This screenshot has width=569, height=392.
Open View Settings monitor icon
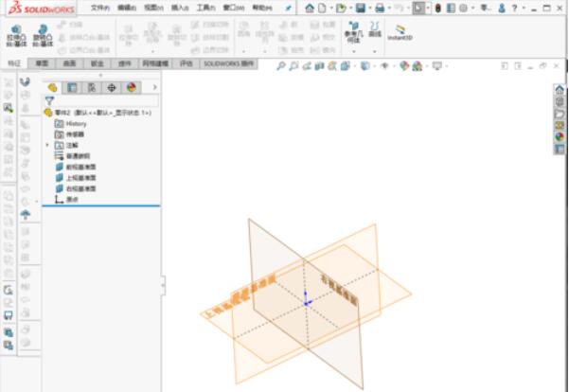click(x=436, y=66)
